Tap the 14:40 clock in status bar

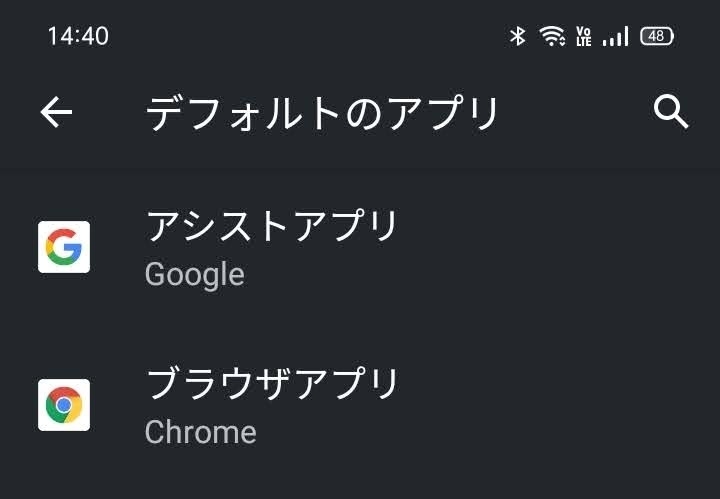[x=78, y=36]
